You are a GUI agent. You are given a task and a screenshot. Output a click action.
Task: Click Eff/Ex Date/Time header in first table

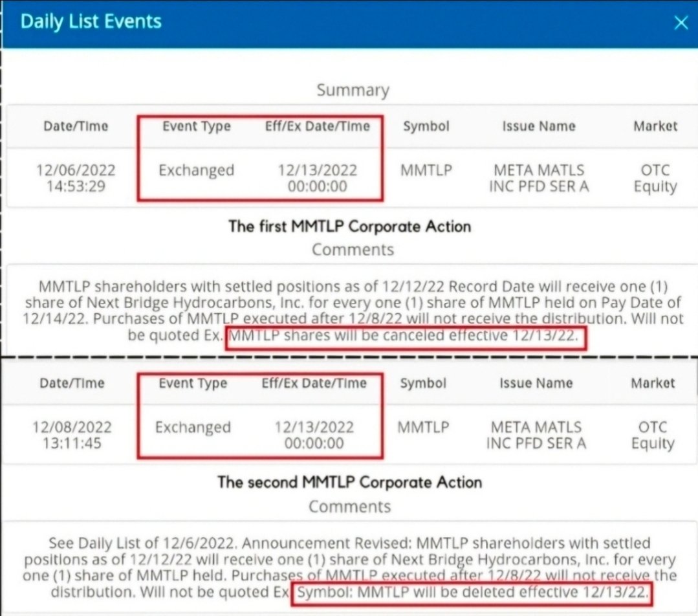[318, 126]
